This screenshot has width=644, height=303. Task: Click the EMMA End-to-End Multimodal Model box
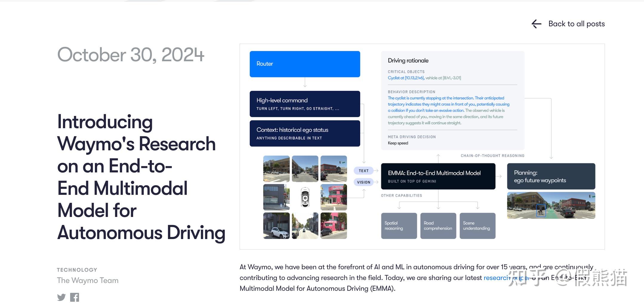438,176
